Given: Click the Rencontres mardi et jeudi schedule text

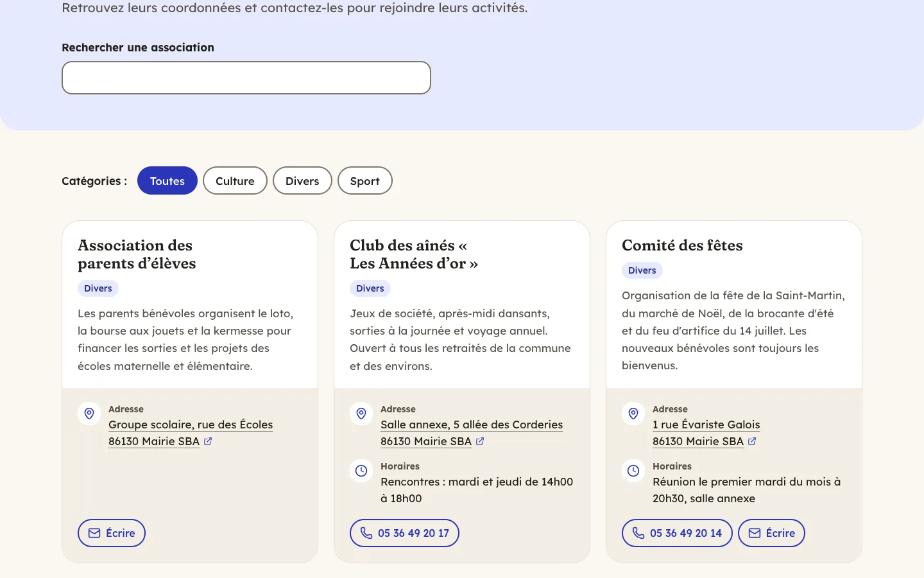Looking at the screenshot, I should click(477, 490).
